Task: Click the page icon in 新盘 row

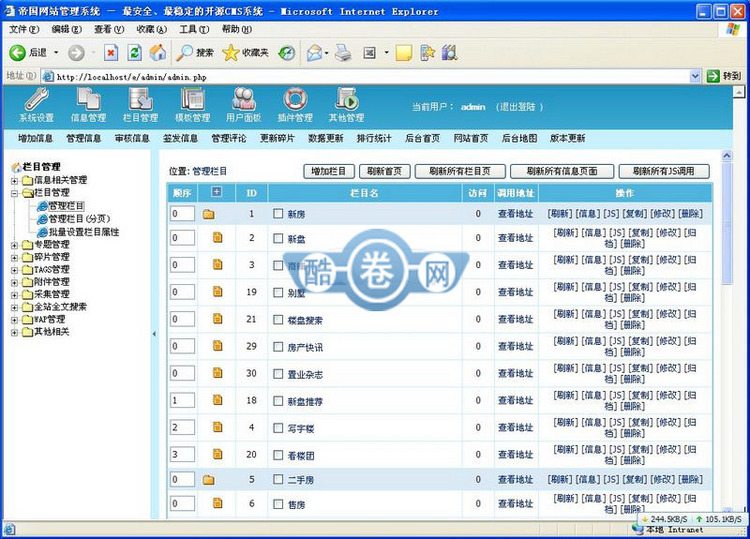Action: pyautogui.click(x=218, y=237)
